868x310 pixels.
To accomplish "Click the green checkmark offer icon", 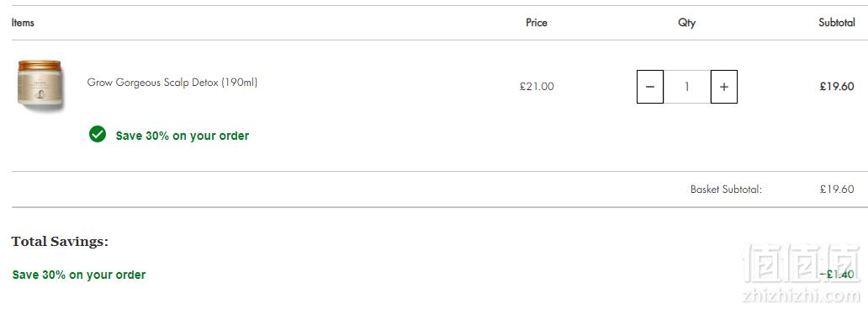I will click(98, 134).
